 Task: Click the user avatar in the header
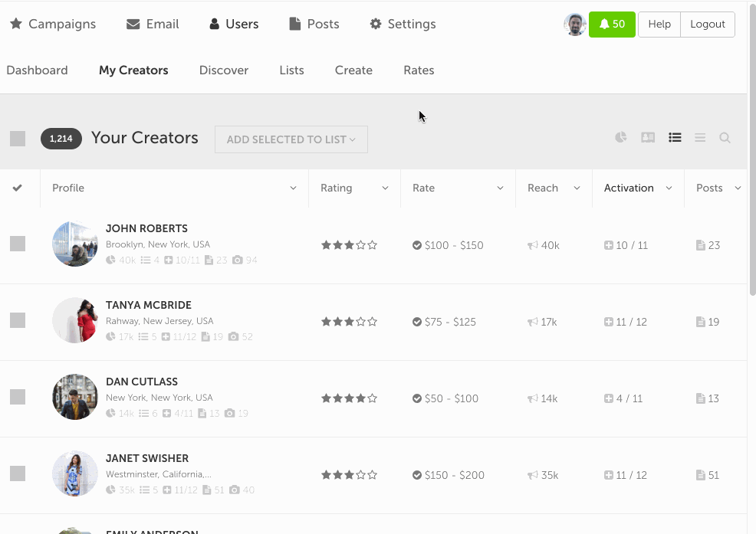click(x=575, y=25)
